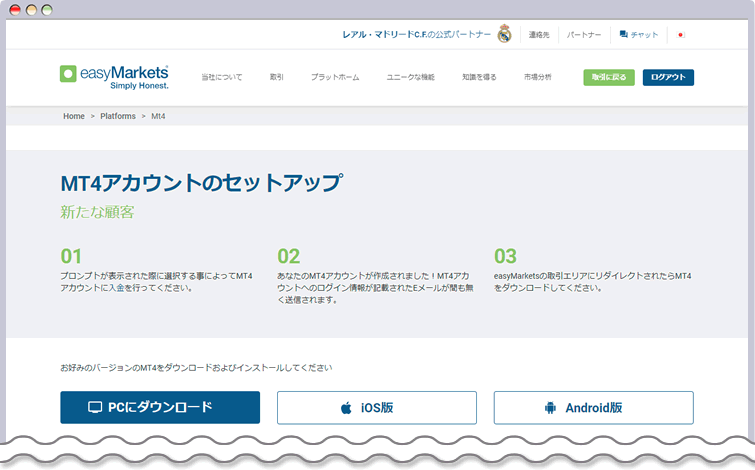Click the step number 02
Image resolution: width=755 pixels, height=470 pixels.
[x=288, y=256]
